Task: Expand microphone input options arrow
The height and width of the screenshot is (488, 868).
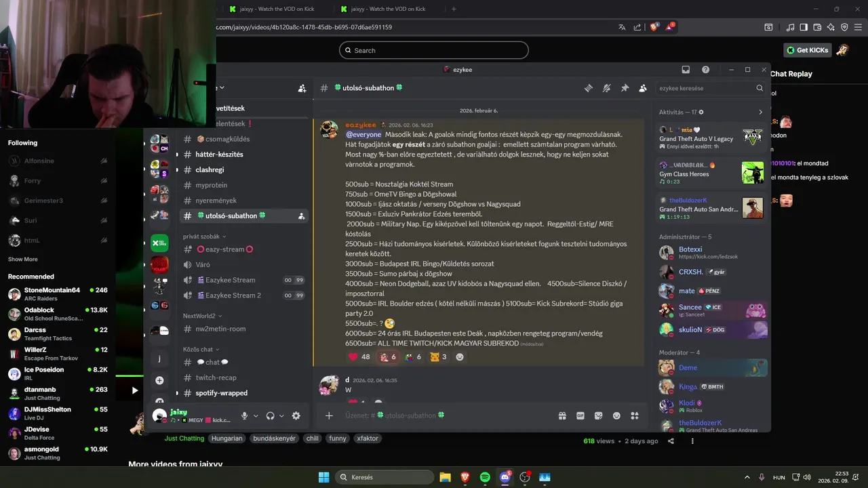Action: [256, 415]
